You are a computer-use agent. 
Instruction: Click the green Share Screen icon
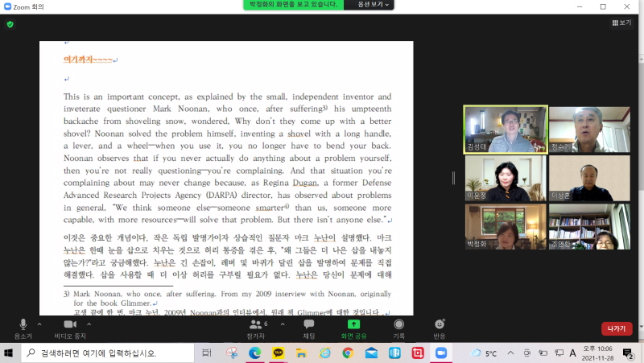click(353, 324)
